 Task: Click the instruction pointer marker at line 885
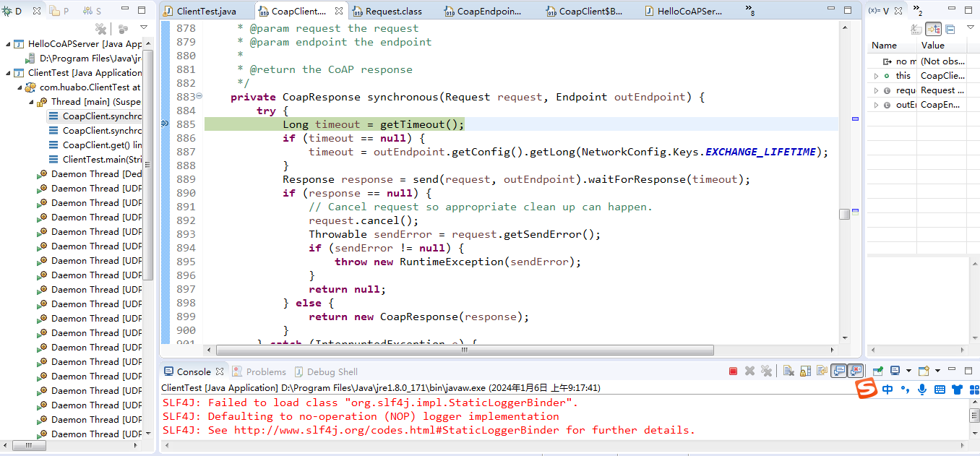click(x=165, y=124)
